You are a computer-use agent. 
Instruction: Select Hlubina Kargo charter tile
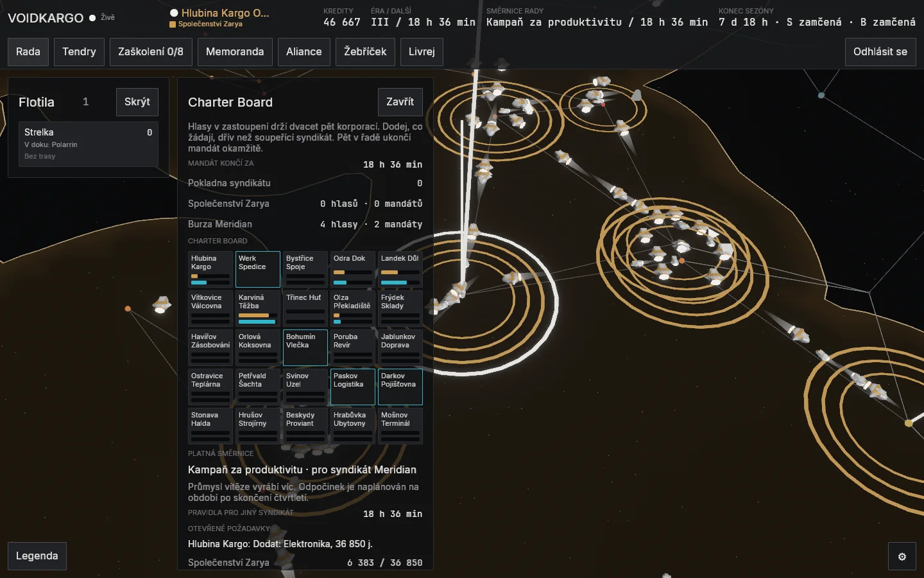coord(210,269)
